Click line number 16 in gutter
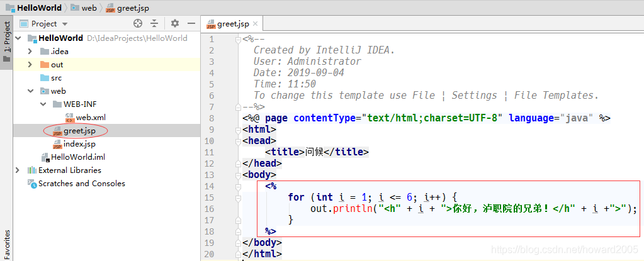The image size is (644, 261). pos(210,209)
